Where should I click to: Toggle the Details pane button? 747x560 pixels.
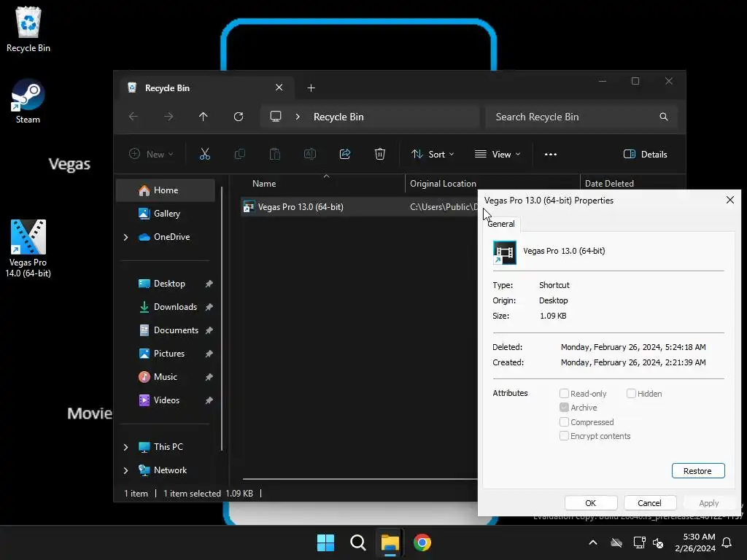(x=646, y=155)
